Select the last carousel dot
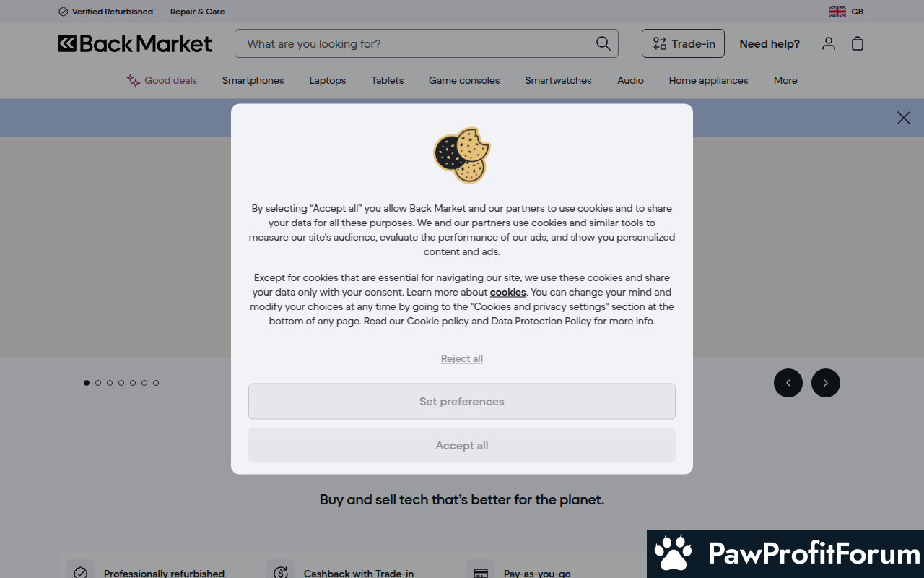 156,383
